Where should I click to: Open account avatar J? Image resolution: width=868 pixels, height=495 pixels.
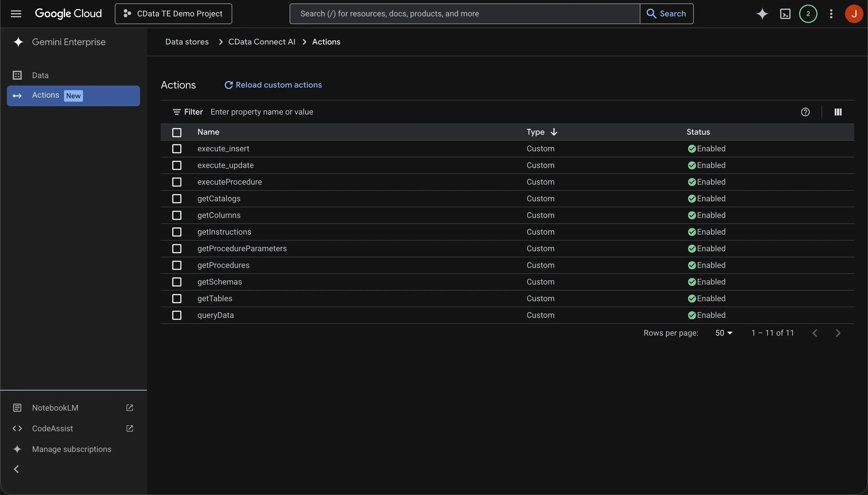tap(854, 13)
